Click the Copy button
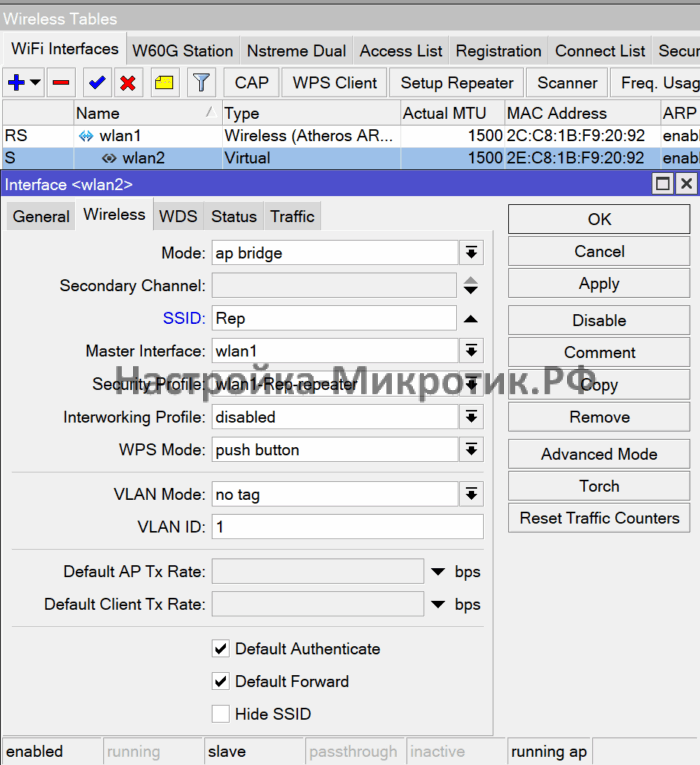This screenshot has width=700, height=765. (x=599, y=384)
